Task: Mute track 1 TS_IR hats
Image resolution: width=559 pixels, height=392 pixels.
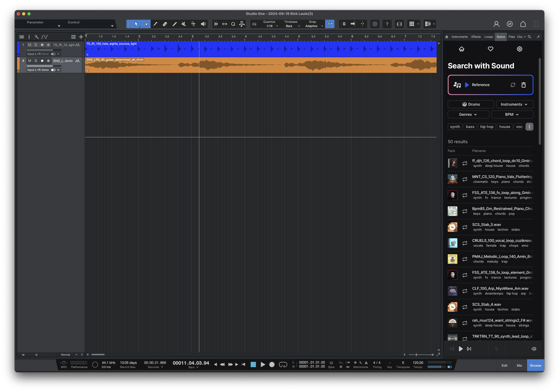Action: click(29, 45)
